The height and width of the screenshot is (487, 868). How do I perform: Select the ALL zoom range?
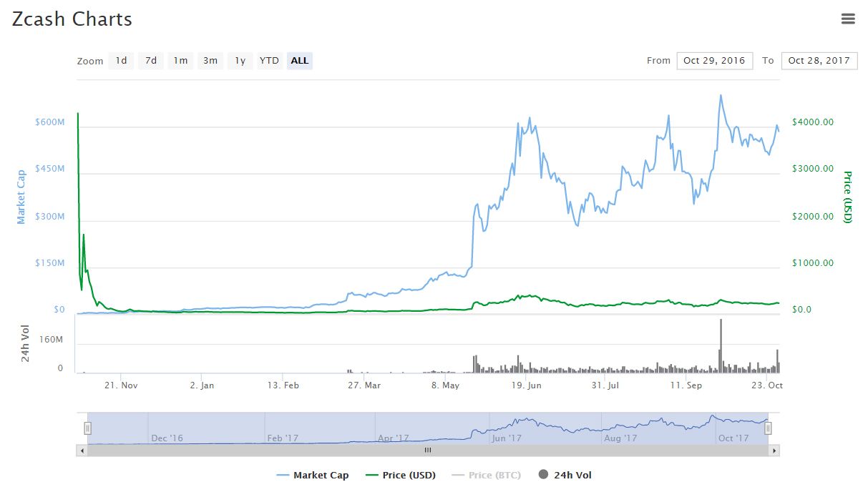click(300, 61)
